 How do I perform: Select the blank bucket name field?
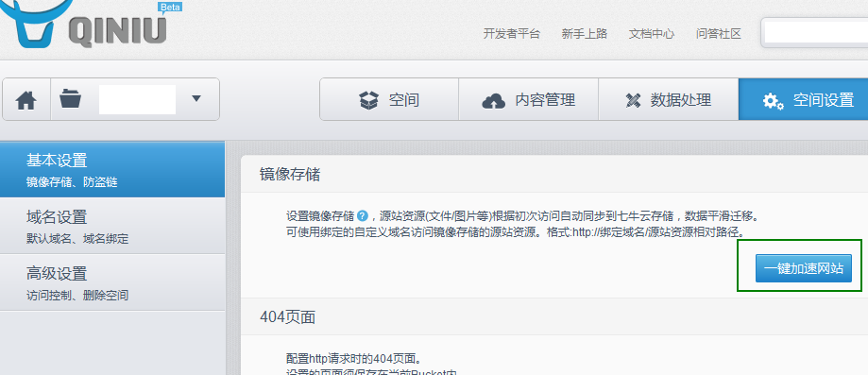pos(137,100)
